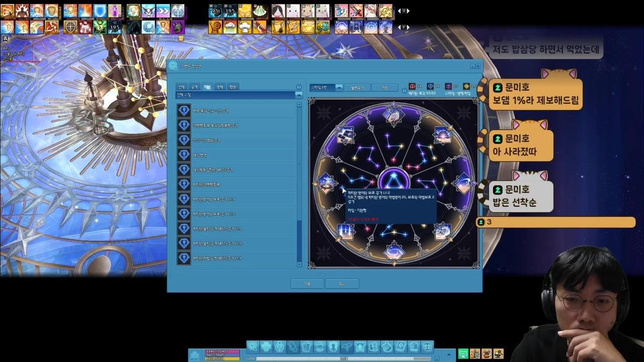The width and height of the screenshot is (644, 362).
Task: Switch to the 방해 tab
Action: click(220, 87)
